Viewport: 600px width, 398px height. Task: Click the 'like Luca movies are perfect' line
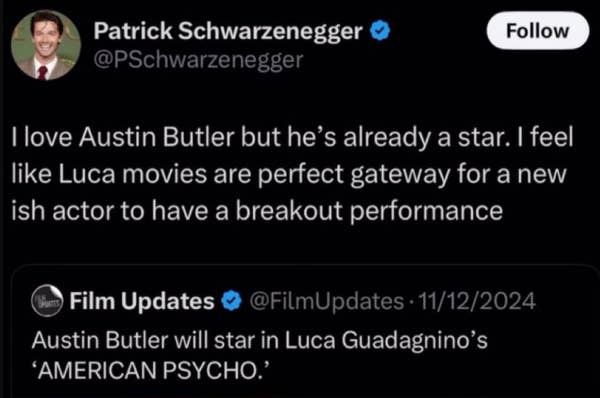(289, 175)
